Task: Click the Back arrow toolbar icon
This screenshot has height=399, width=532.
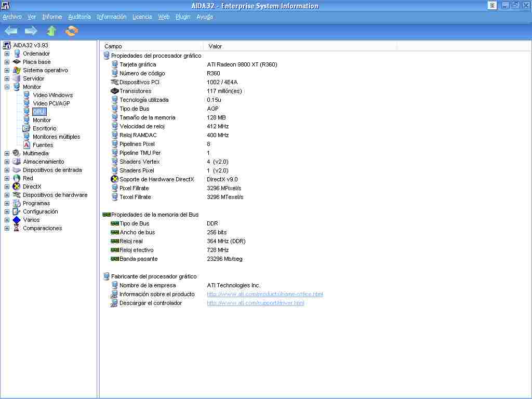Action: (11, 31)
